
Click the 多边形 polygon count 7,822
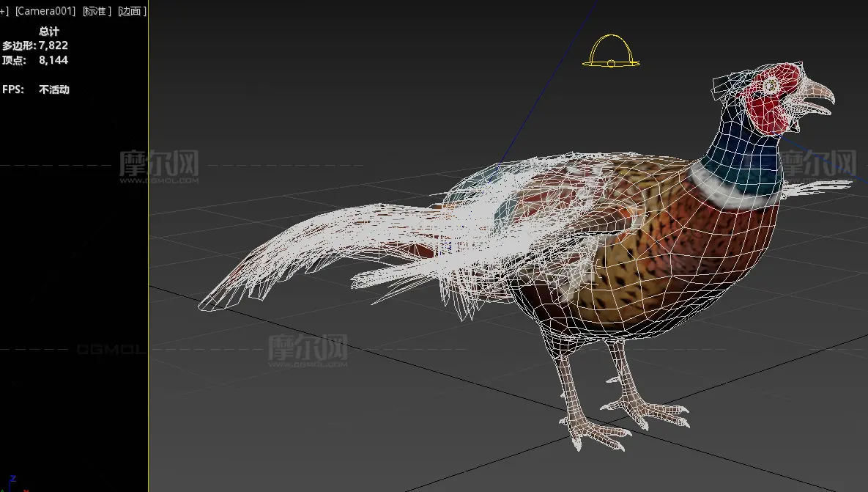pyautogui.click(x=53, y=45)
